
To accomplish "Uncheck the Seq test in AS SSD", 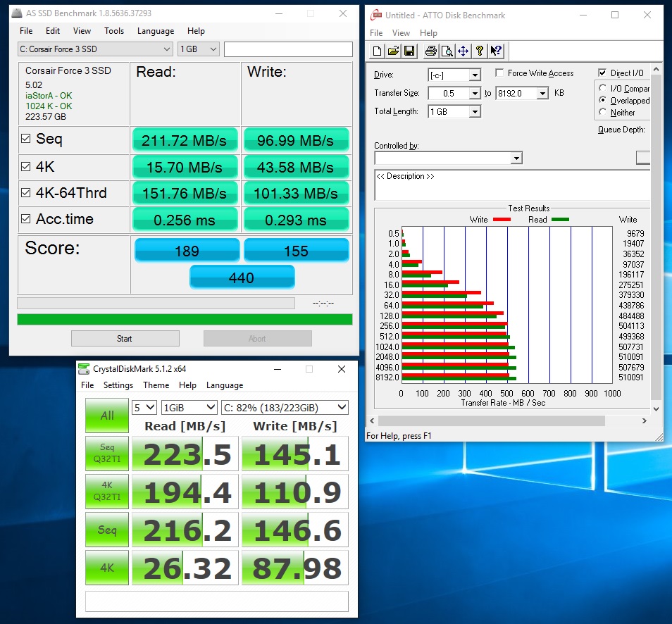I will tap(26, 139).
